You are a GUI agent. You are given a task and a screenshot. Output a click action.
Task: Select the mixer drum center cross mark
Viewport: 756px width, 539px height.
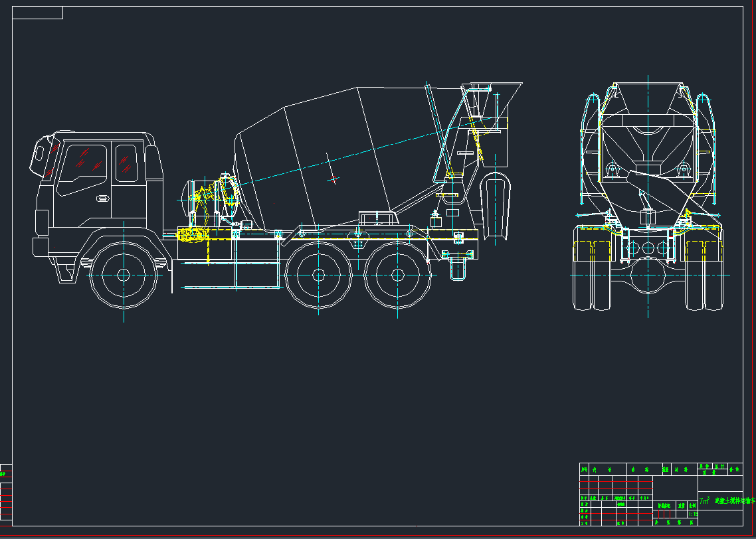[x=333, y=179]
